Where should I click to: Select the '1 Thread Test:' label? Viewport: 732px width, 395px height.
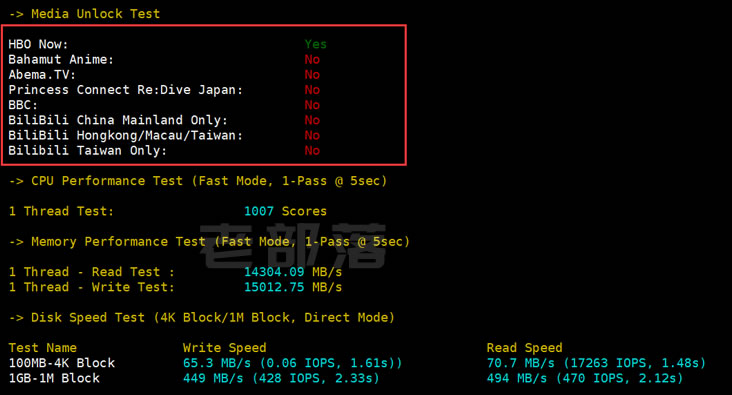point(61,212)
